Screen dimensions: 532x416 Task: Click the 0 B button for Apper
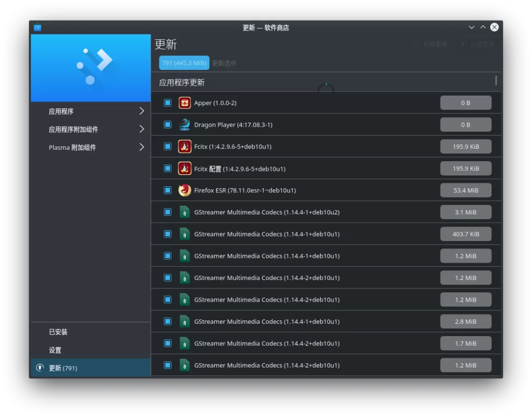click(466, 103)
